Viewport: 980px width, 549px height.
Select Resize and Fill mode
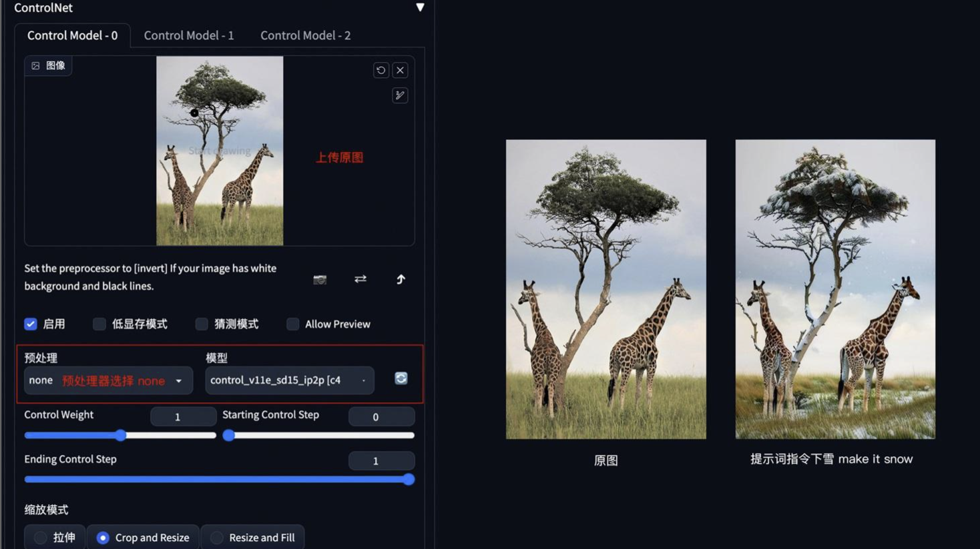[252, 537]
